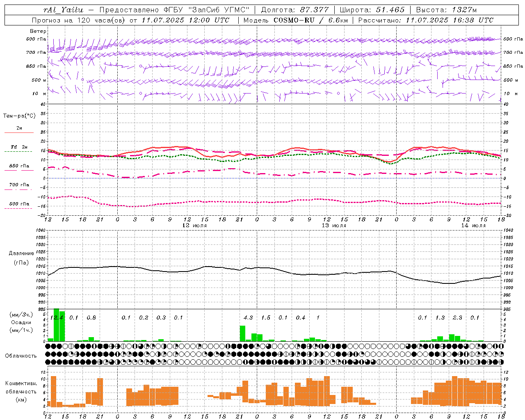Click the Давление pressure panel label
This screenshot has height=420, width=525.
pos(21,253)
